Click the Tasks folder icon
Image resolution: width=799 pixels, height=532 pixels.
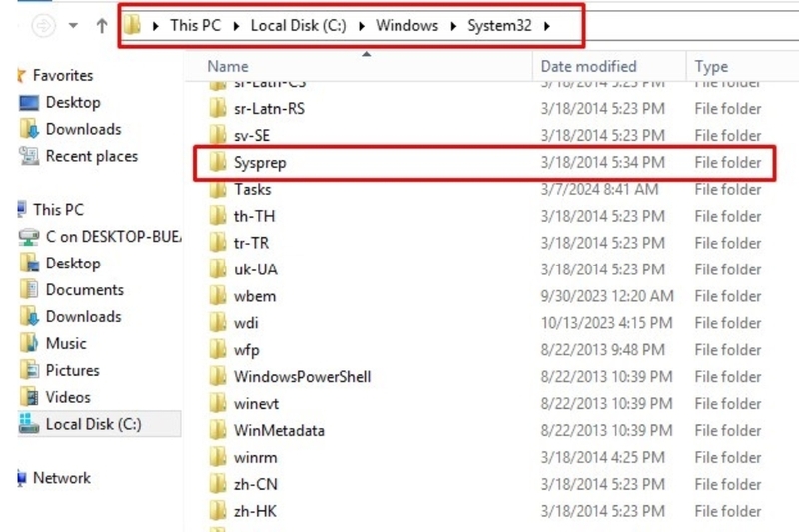(218, 190)
